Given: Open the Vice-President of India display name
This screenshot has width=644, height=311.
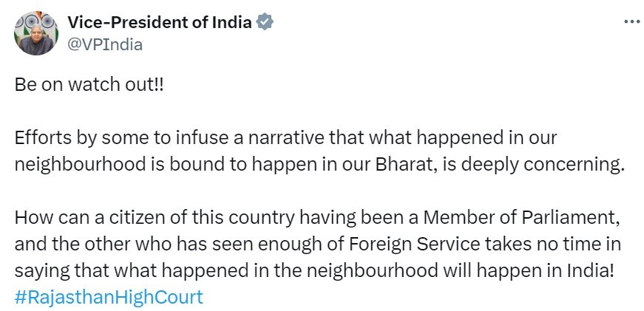Looking at the screenshot, I should [158, 23].
